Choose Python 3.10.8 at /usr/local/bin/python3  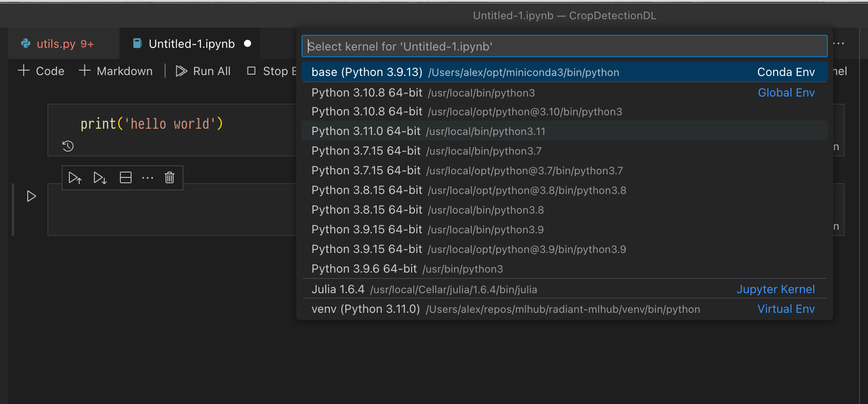(564, 93)
